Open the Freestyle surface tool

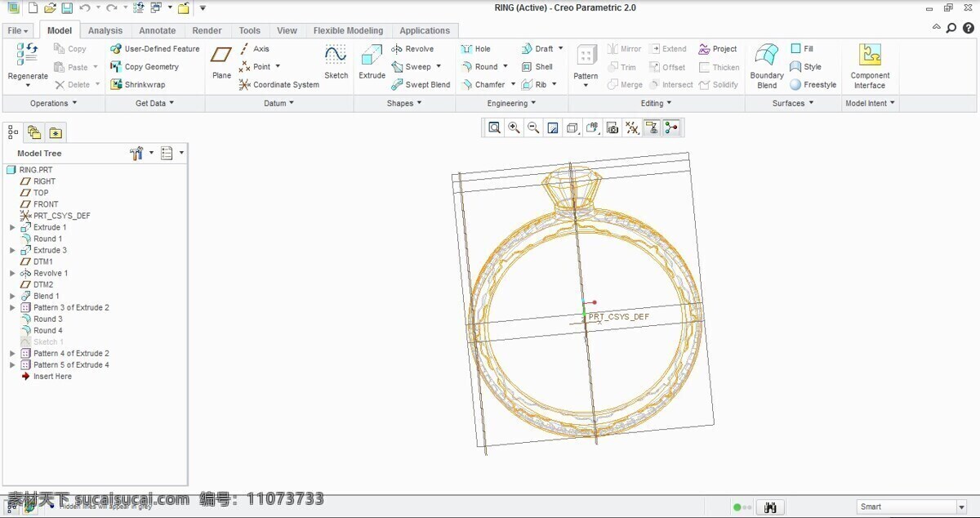tap(813, 85)
